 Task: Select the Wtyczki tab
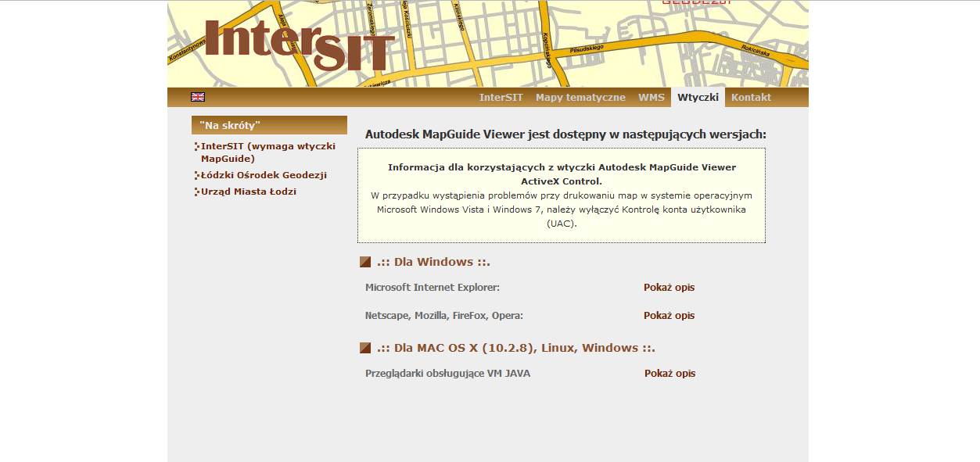pos(698,98)
